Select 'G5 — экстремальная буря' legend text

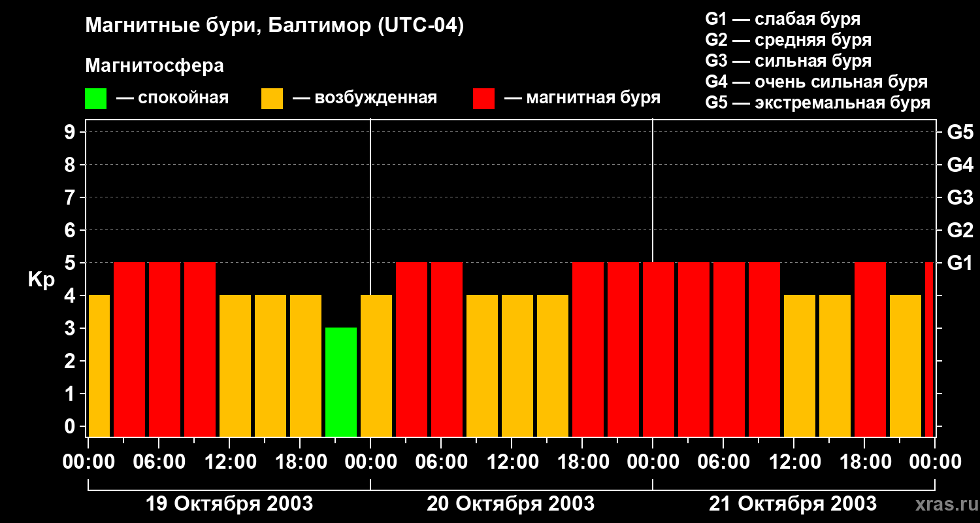[x=817, y=103]
